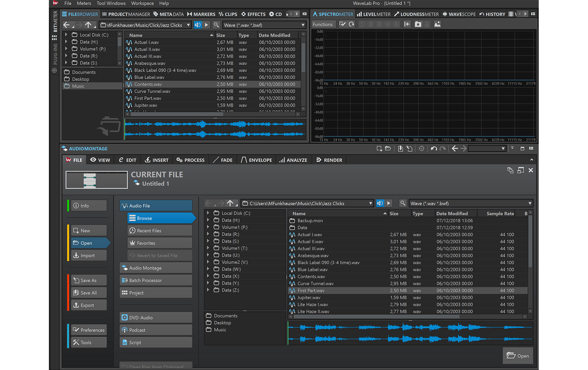The height and width of the screenshot is (370, 588).
Task: Click the save-down arrow icon in the Audio Montage toolbar
Action: pyautogui.click(x=400, y=148)
